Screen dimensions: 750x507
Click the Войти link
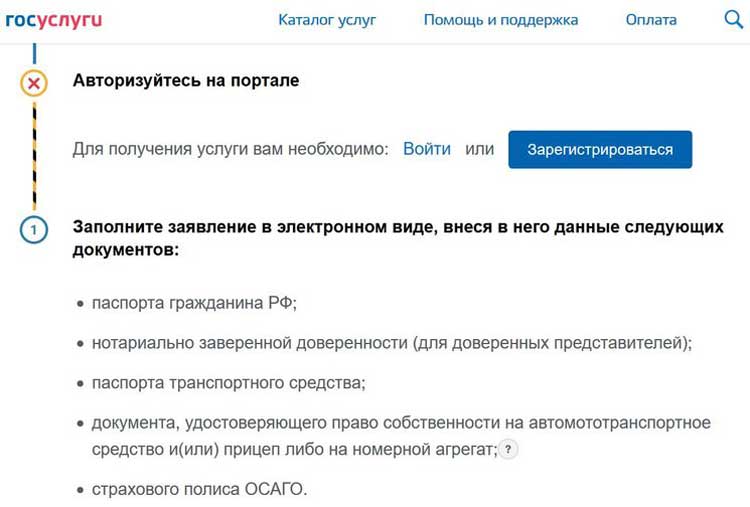point(427,149)
